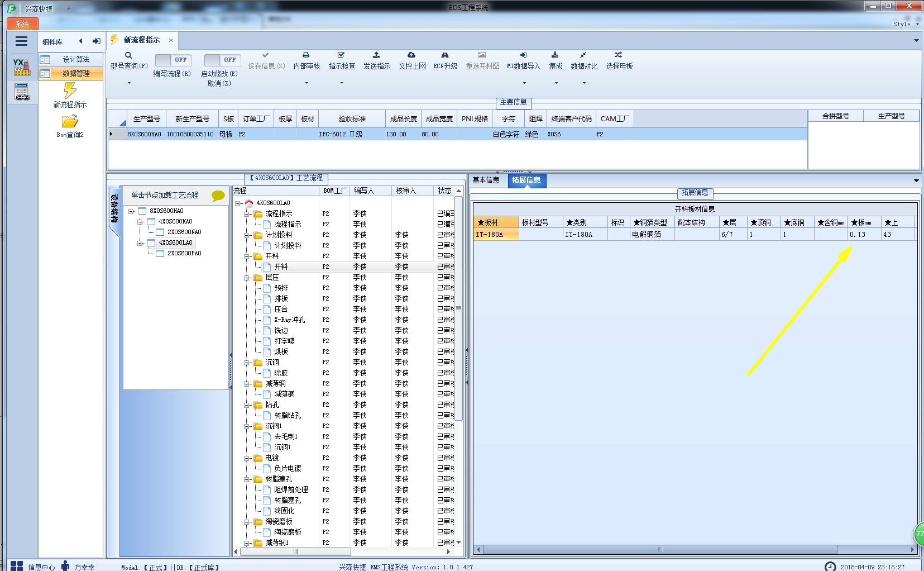
Task: Switch to the 基本信息 tab
Action: tap(486, 180)
